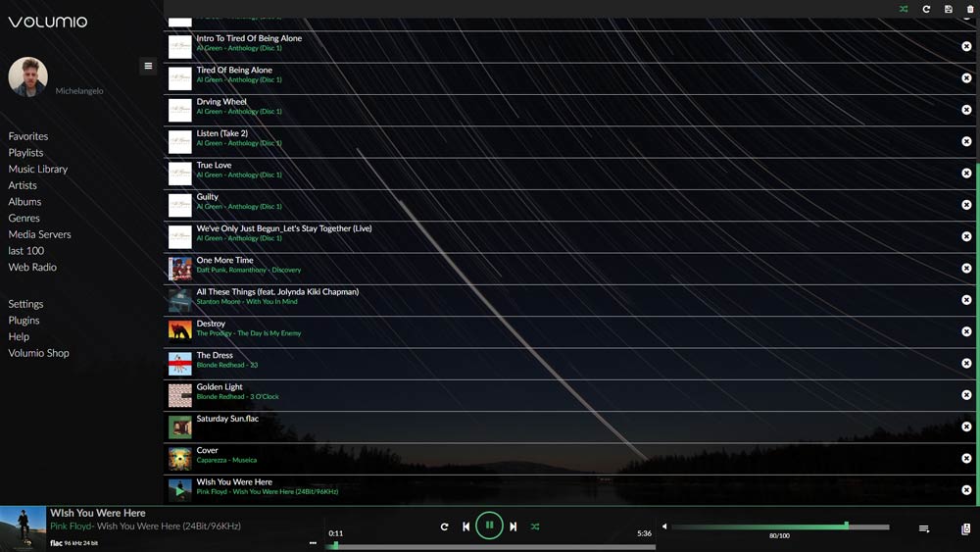Clear the queue with the trash icon
980x552 pixels.
click(x=970, y=9)
